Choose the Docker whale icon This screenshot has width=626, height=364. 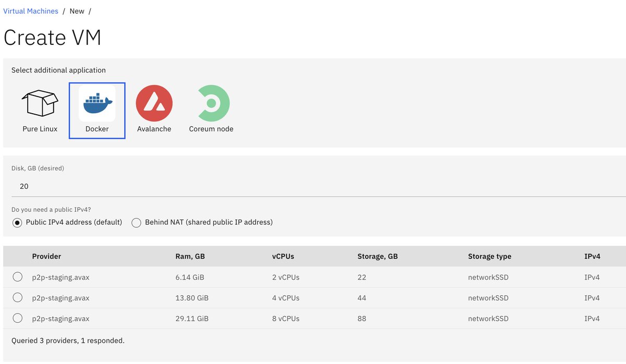pos(97,103)
